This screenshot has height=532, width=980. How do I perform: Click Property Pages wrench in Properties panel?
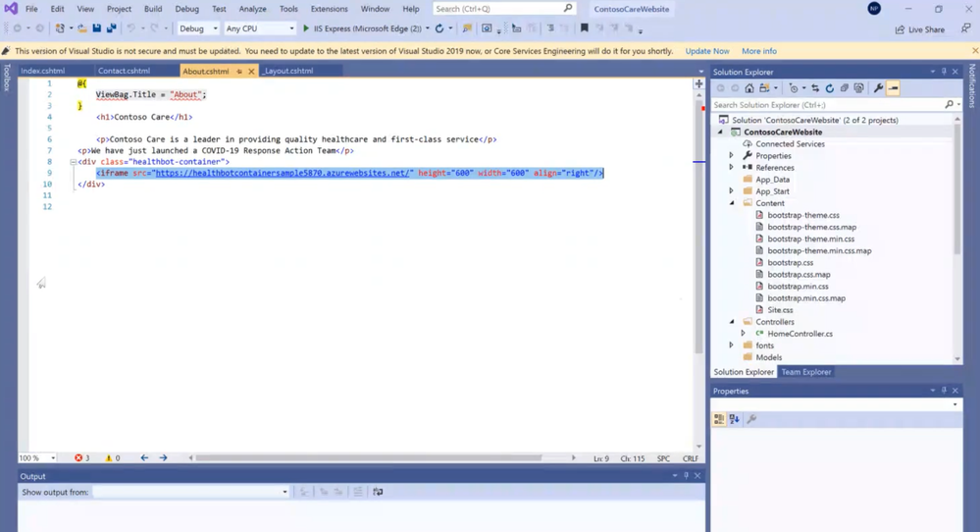751,419
